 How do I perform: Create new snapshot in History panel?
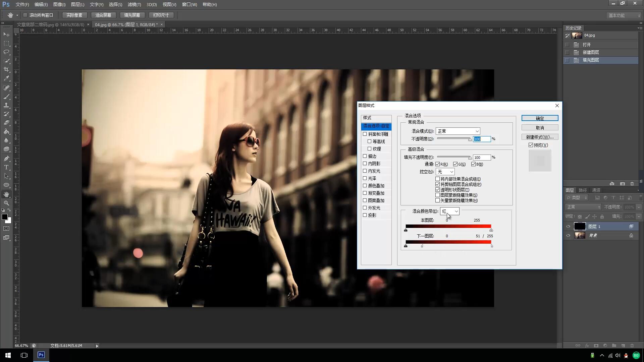pyautogui.click(x=623, y=184)
